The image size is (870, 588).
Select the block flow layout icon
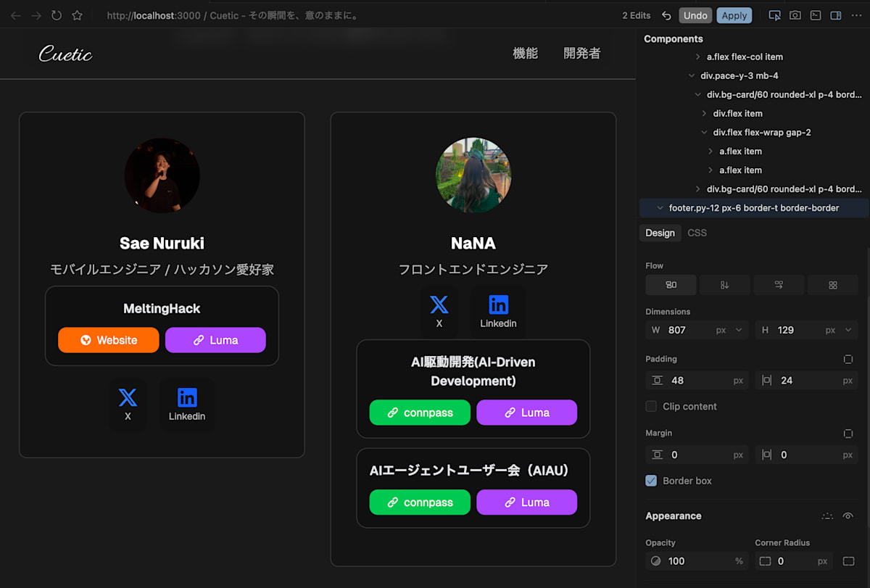pyautogui.click(x=671, y=285)
